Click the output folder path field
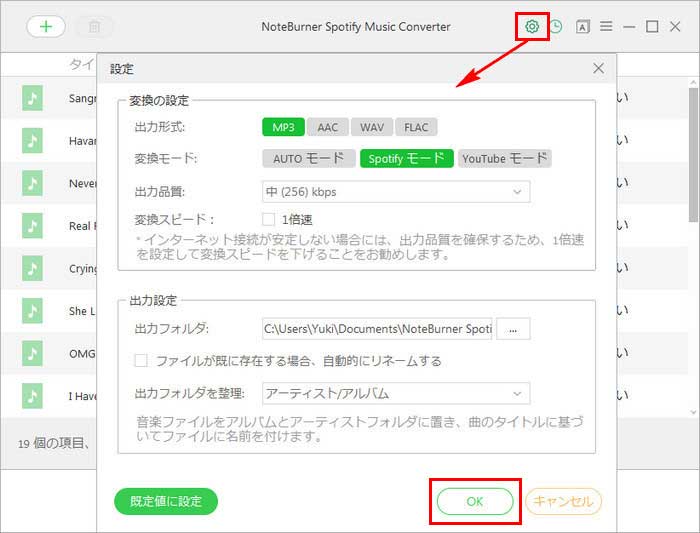This screenshot has width=700, height=533. [x=377, y=329]
